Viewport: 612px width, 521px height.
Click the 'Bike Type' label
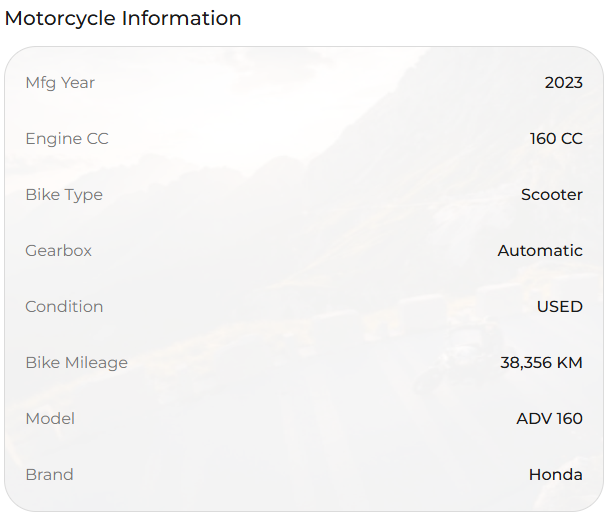coord(64,195)
